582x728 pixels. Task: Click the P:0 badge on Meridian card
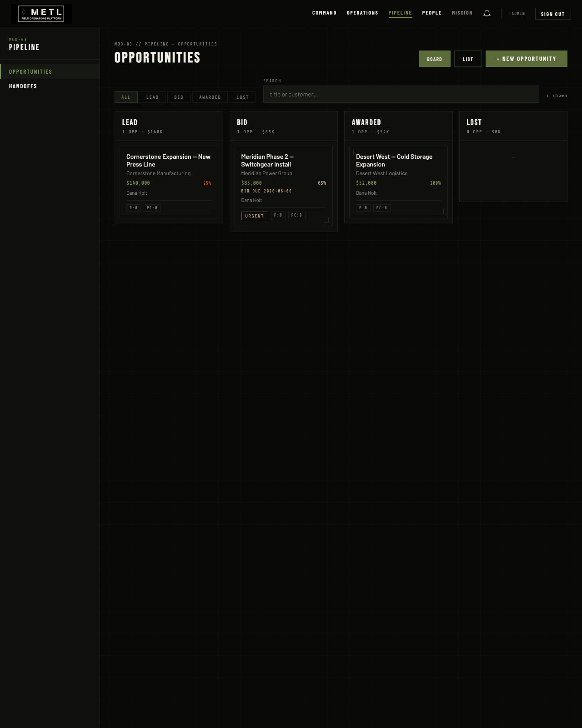278,216
